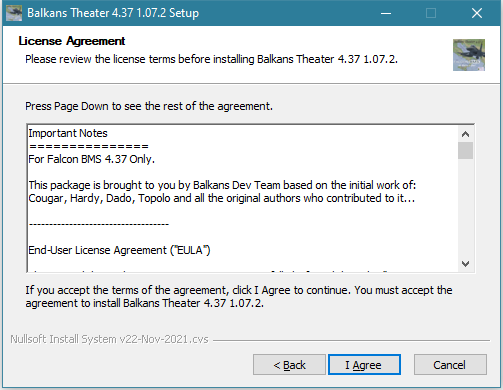
Task: Click the license box scroll-down arrow
Action: 466,264
